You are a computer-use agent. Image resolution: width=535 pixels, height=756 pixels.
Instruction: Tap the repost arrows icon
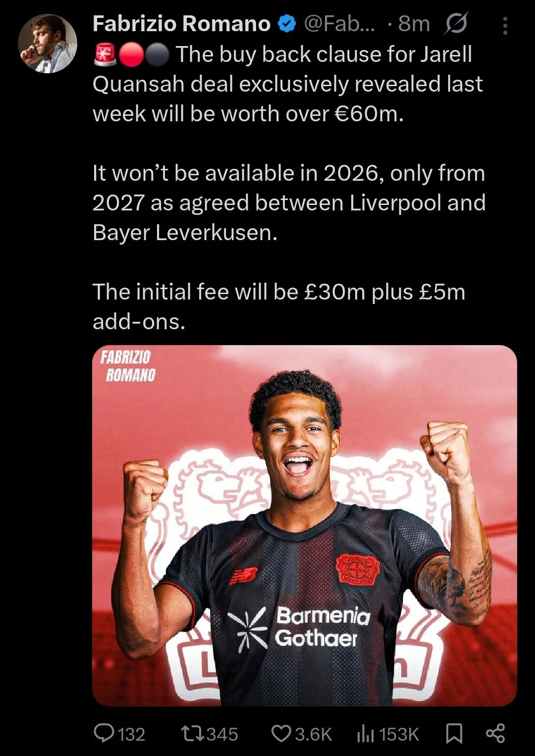pyautogui.click(x=192, y=733)
